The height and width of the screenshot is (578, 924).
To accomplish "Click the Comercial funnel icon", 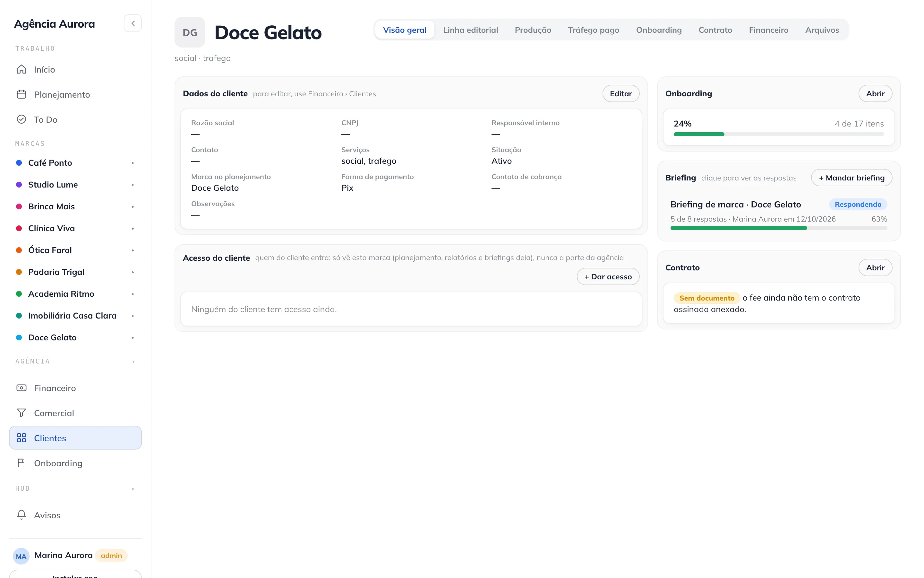I will [21, 413].
